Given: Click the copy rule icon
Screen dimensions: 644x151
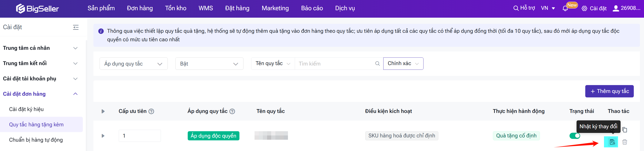Looking at the screenshot, I should click(x=624, y=130).
